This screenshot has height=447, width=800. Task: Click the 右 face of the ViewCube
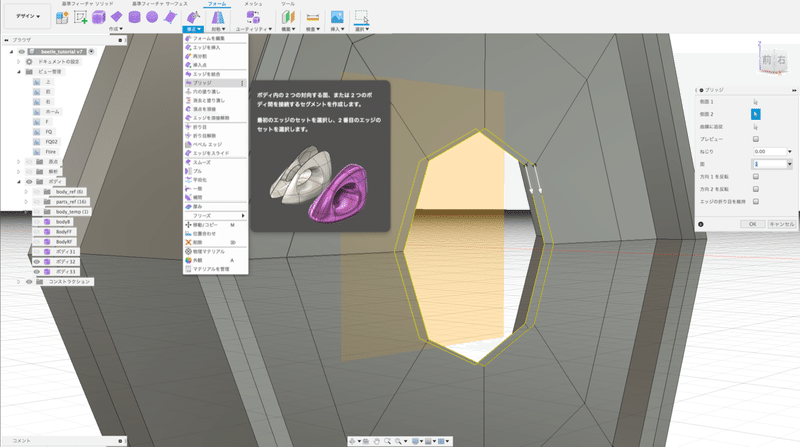pyautogui.click(x=782, y=60)
